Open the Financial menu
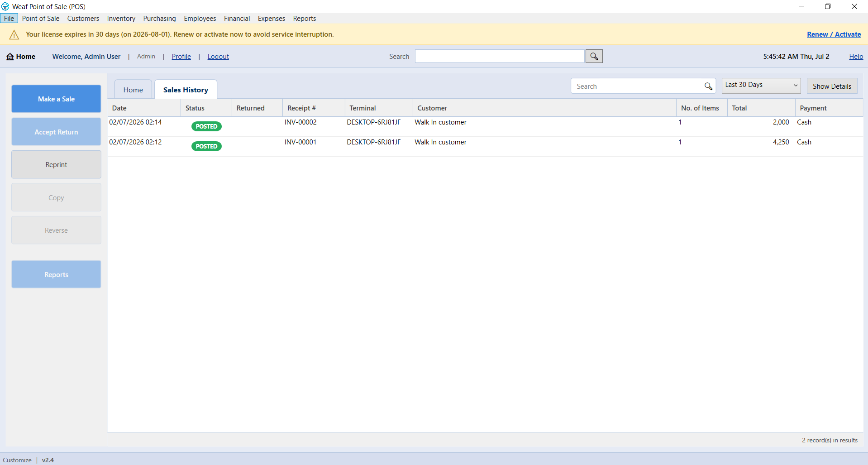 point(237,19)
